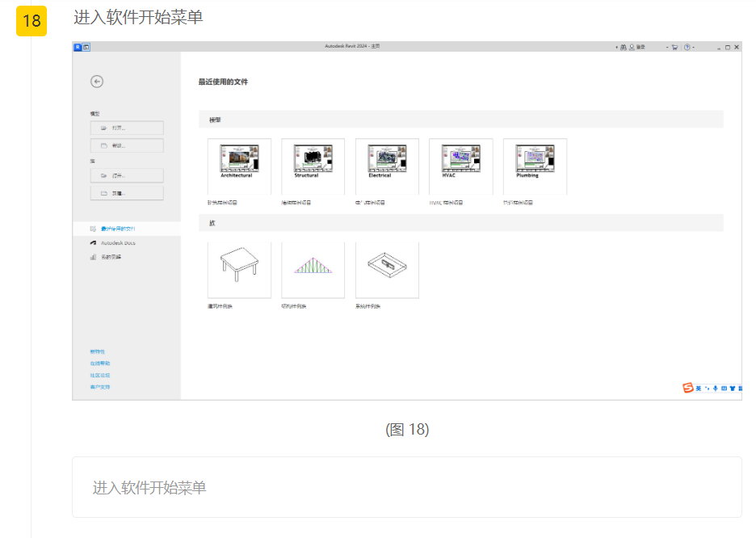Viewport: 756px width, 538px height.
Task: Open the table family sample thumbnail
Action: 239,270
